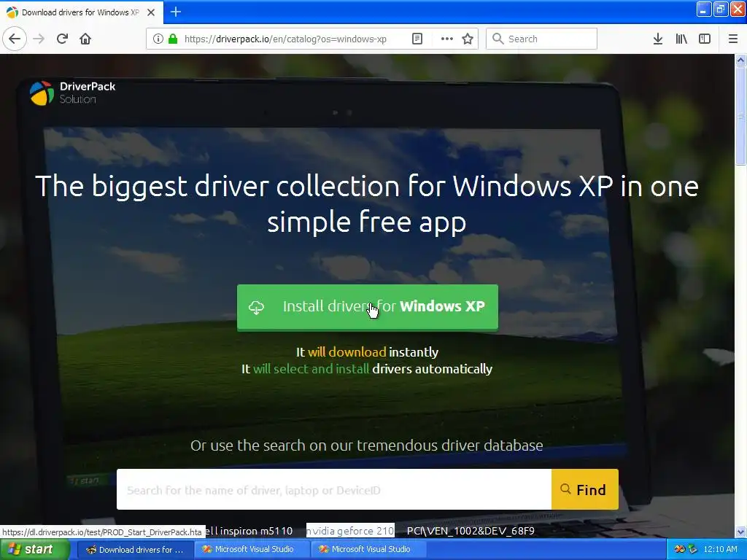Switch to first Microsoft Visual Studio taskbar item
The width and height of the screenshot is (747, 560).
point(252,550)
